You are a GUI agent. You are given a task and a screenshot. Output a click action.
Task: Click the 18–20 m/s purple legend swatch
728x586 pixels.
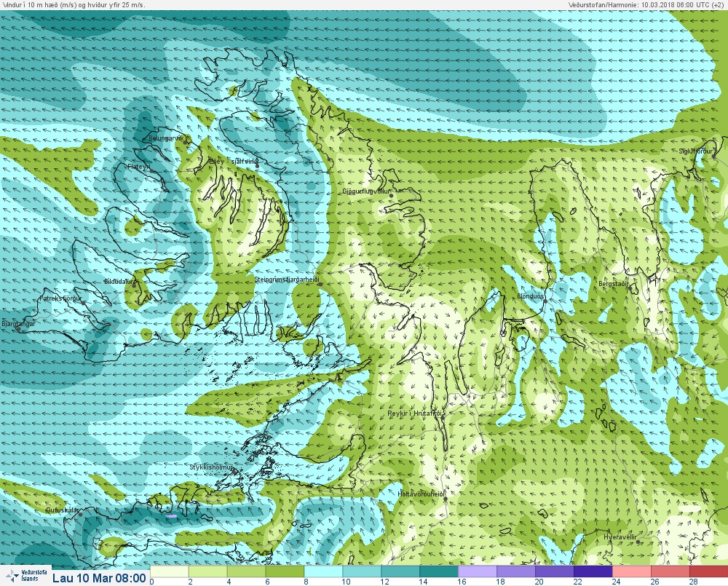(x=516, y=571)
